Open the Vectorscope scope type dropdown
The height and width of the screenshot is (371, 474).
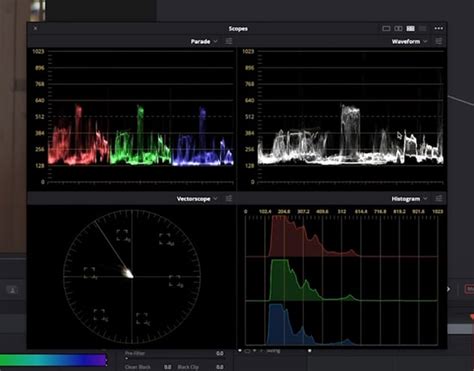pyautogui.click(x=197, y=199)
